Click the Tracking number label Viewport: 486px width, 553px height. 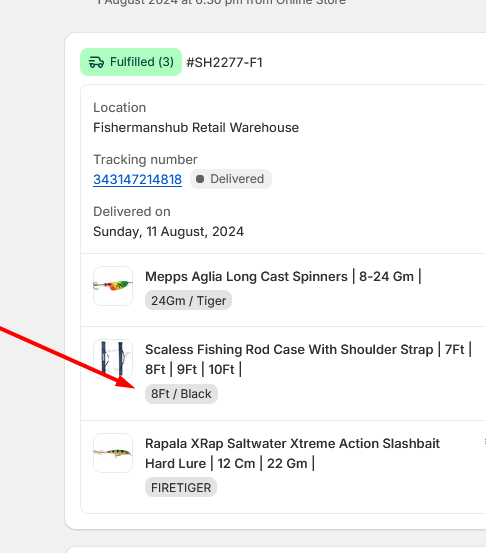pyautogui.click(x=145, y=159)
